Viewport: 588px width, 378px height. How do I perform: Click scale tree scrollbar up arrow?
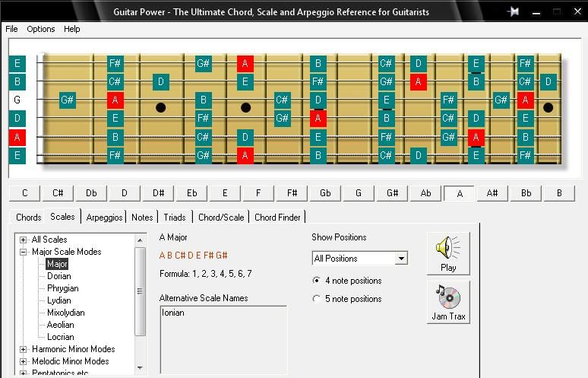pyautogui.click(x=140, y=240)
